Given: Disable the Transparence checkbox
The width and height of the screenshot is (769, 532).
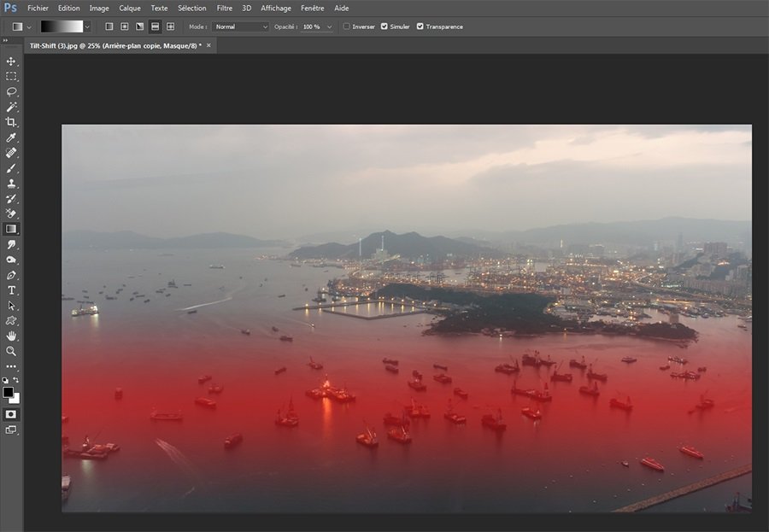Looking at the screenshot, I should point(420,26).
